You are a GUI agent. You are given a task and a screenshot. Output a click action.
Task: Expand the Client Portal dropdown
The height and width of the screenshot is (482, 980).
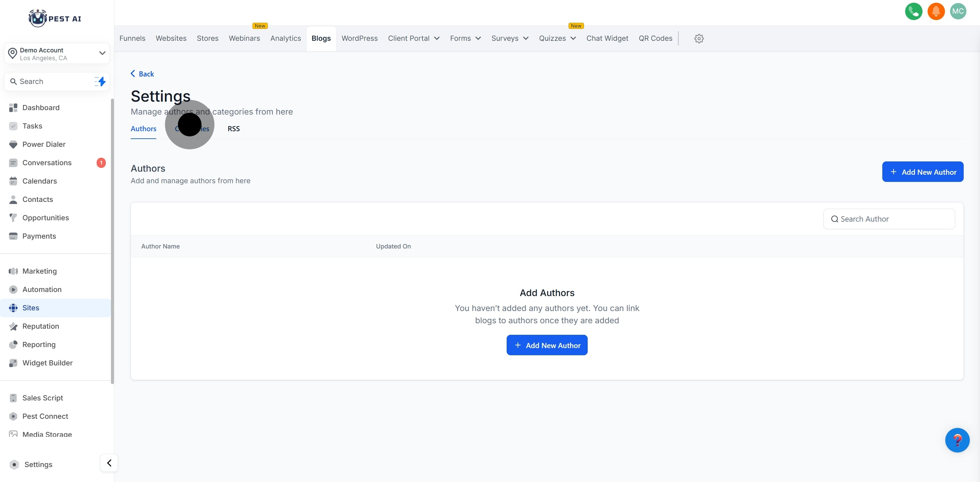click(x=413, y=38)
